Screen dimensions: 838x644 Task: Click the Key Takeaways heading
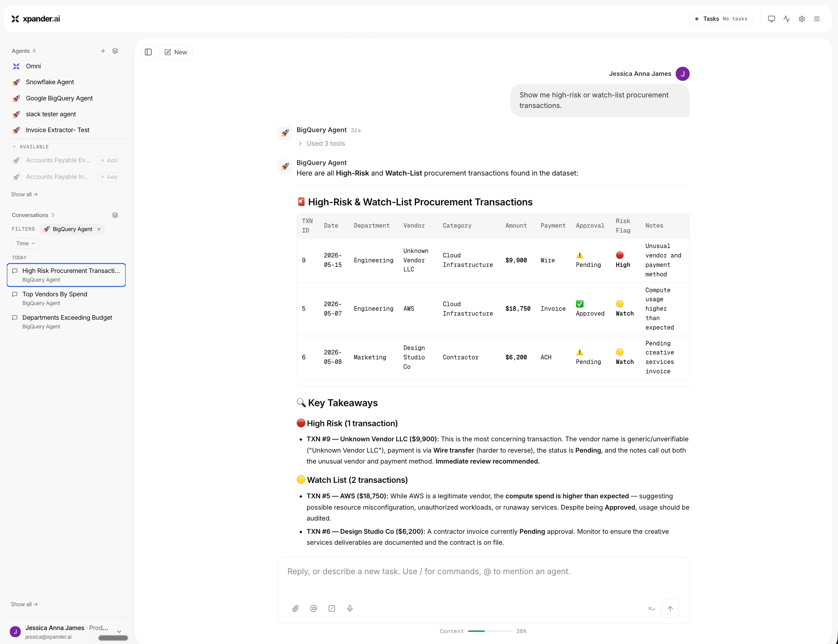[337, 403]
